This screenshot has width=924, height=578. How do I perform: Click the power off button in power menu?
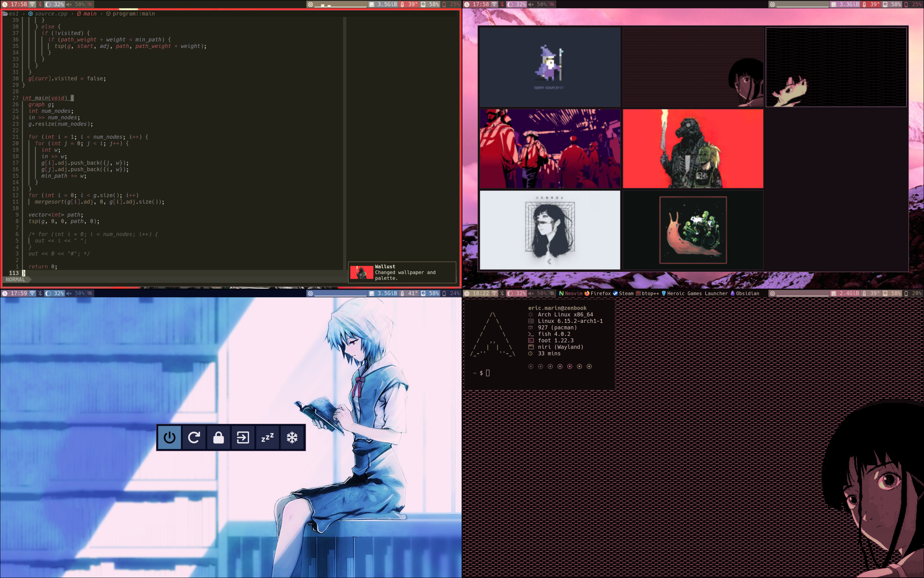pos(169,437)
